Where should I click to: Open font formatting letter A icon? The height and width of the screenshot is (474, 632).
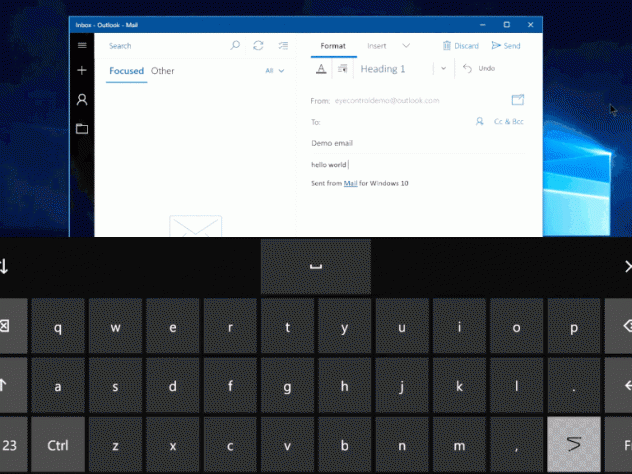(320, 69)
